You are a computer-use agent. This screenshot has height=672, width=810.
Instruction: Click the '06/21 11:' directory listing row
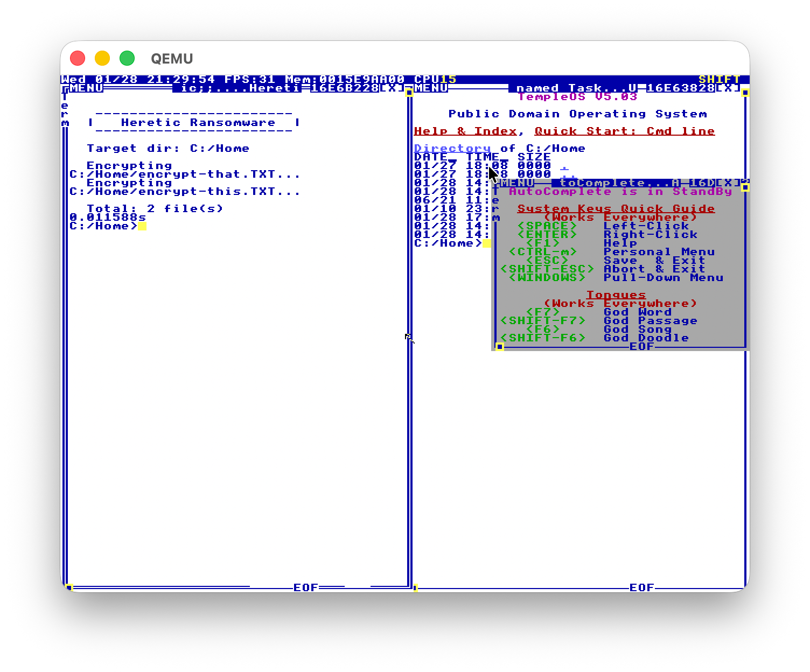(x=452, y=200)
